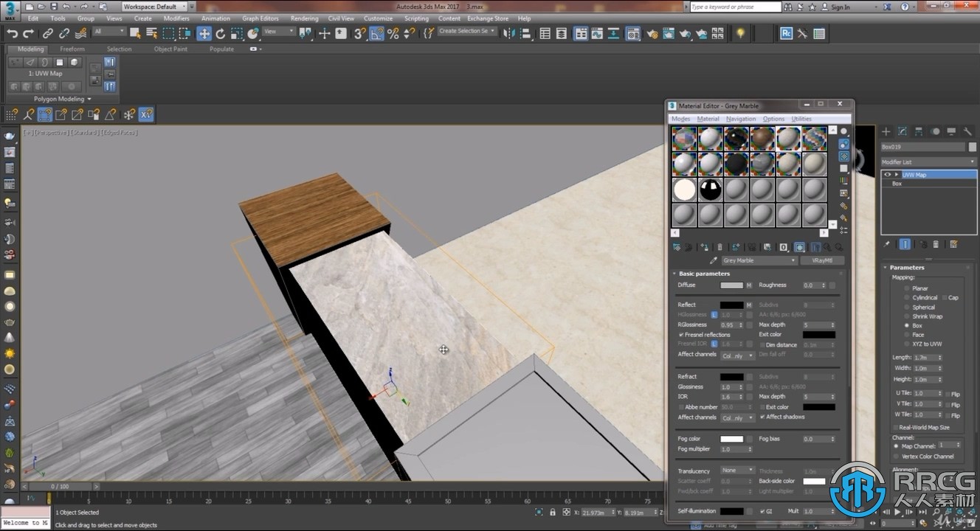The height and width of the screenshot is (531, 980).
Task: Open the Grey Marble material name dropdown
Action: (x=759, y=260)
